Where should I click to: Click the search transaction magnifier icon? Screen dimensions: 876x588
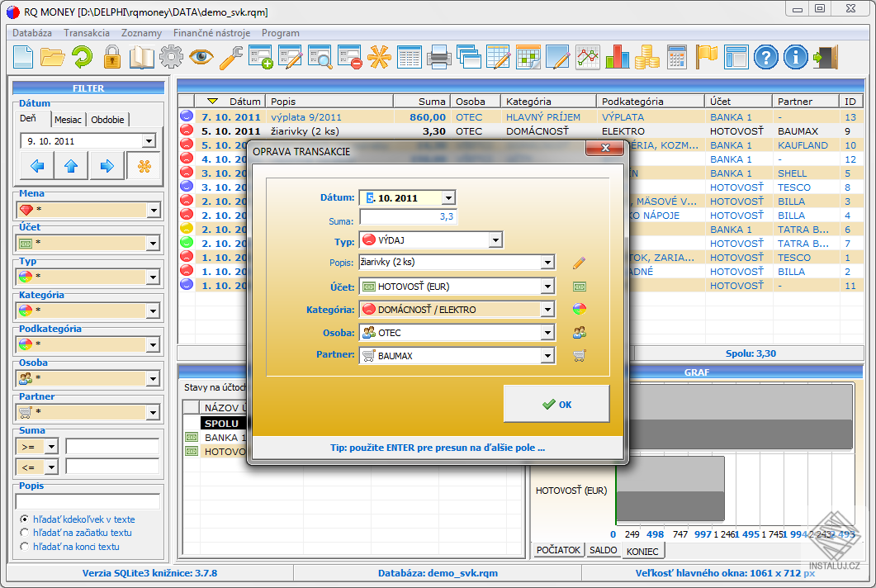point(320,57)
